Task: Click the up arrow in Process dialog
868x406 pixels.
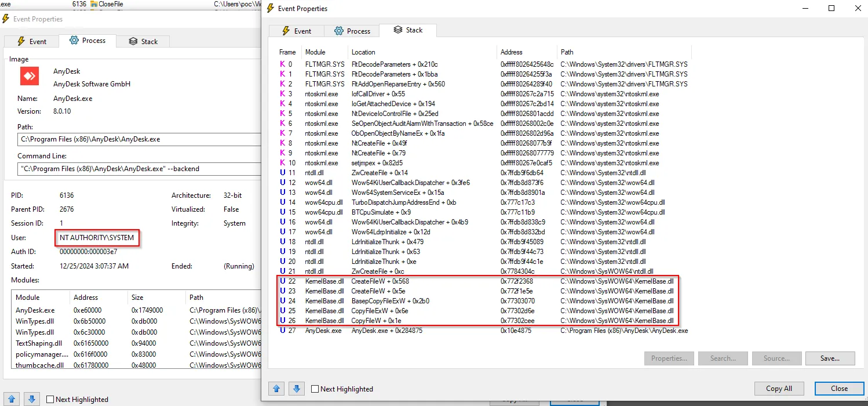Action: [x=12, y=399]
